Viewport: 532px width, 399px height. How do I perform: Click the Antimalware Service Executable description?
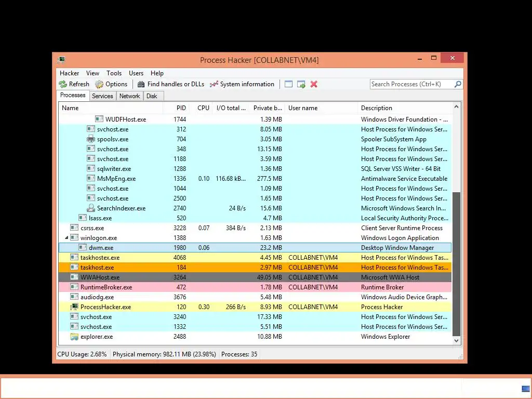coord(404,179)
